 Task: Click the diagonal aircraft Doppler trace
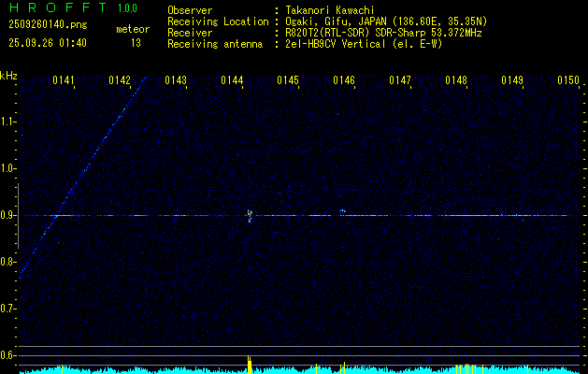pyautogui.click(x=82, y=177)
